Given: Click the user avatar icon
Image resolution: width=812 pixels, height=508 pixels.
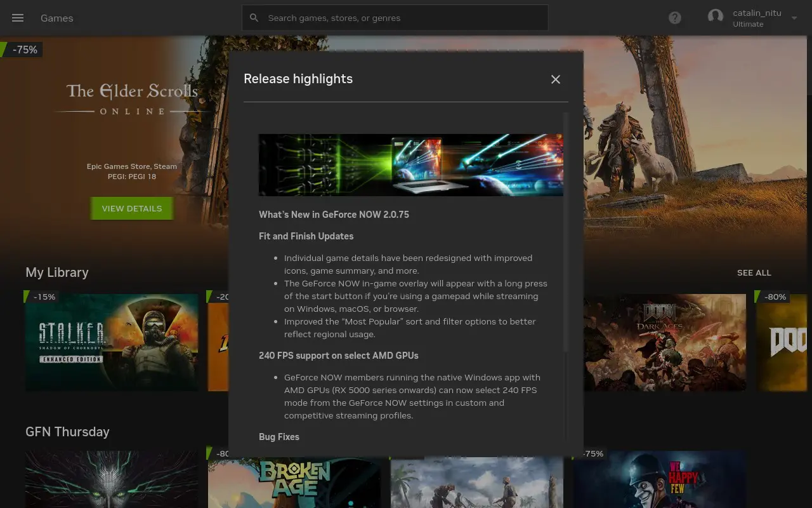Looking at the screenshot, I should (x=716, y=17).
